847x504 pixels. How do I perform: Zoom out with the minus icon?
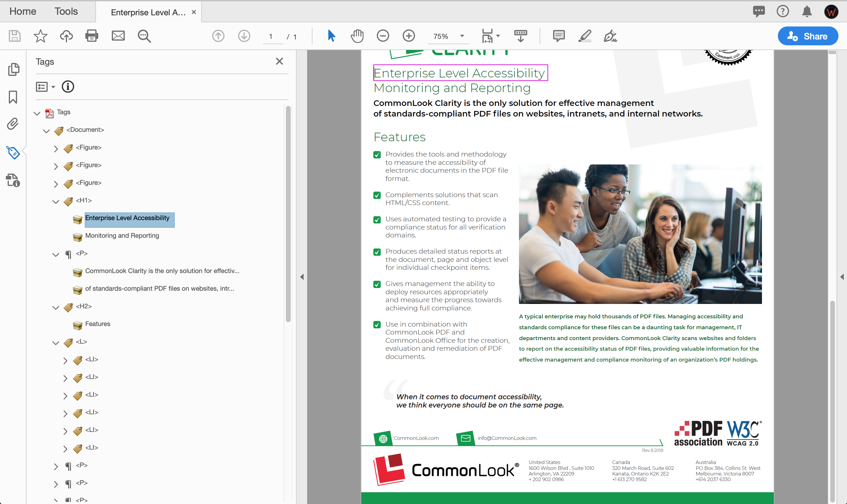(x=383, y=36)
